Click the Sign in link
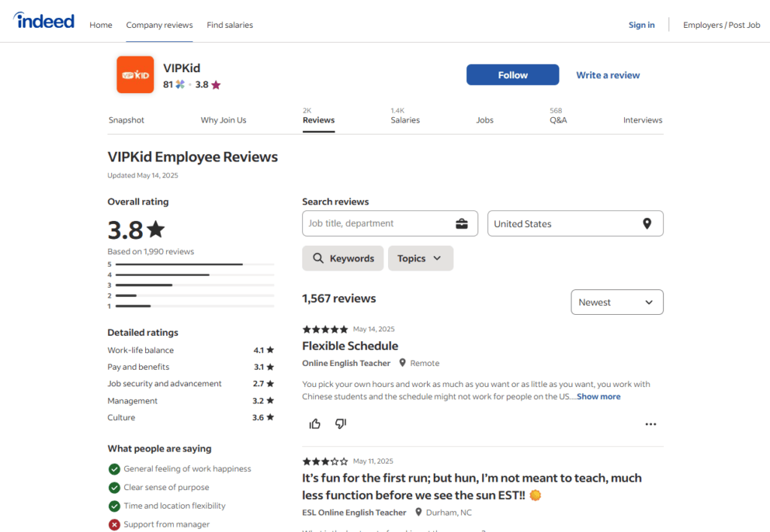The width and height of the screenshot is (770, 532). pos(641,25)
